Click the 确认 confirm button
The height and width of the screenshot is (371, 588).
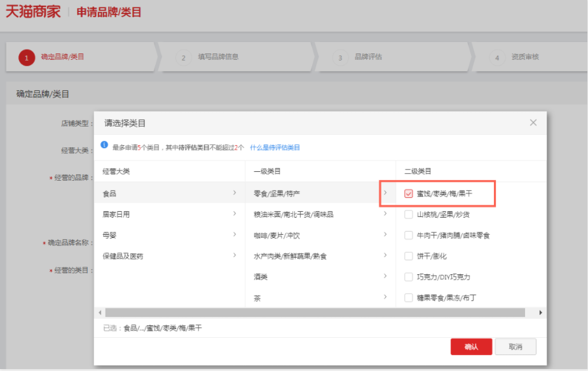tap(471, 346)
